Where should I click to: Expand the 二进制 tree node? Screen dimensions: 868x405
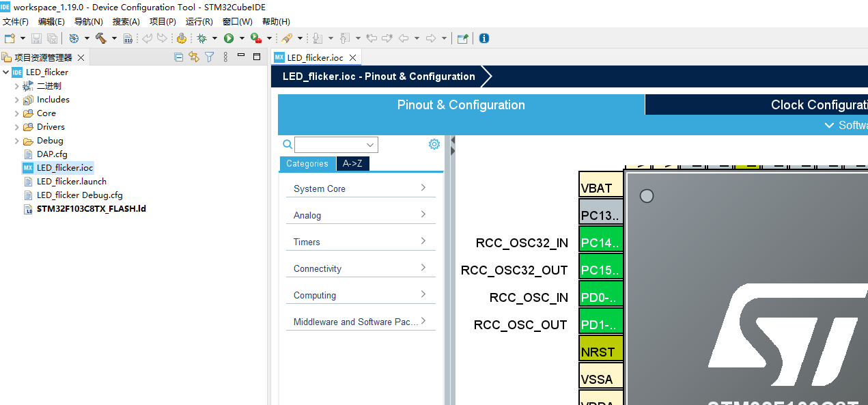(x=17, y=86)
